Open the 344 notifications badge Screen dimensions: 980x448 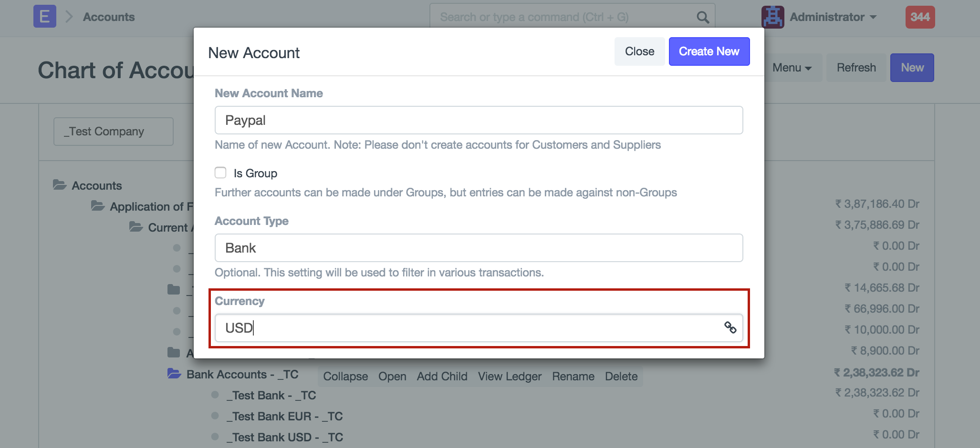(x=920, y=17)
